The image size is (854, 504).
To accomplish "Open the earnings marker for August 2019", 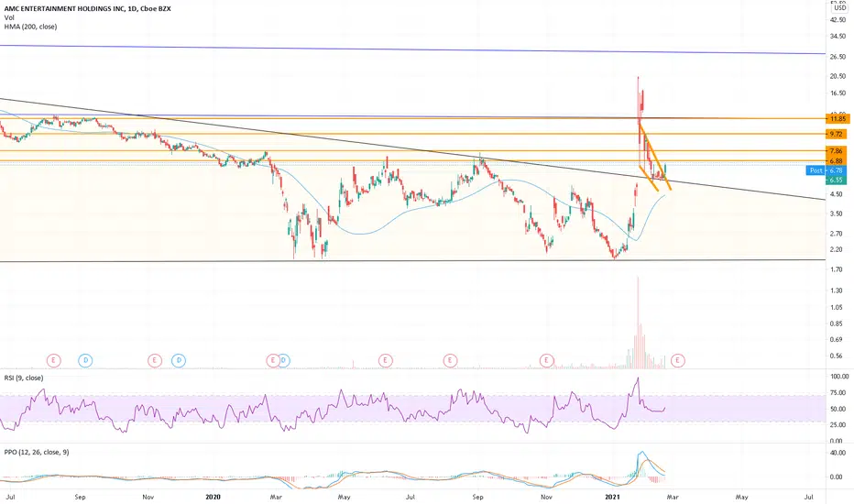I will coord(53,360).
